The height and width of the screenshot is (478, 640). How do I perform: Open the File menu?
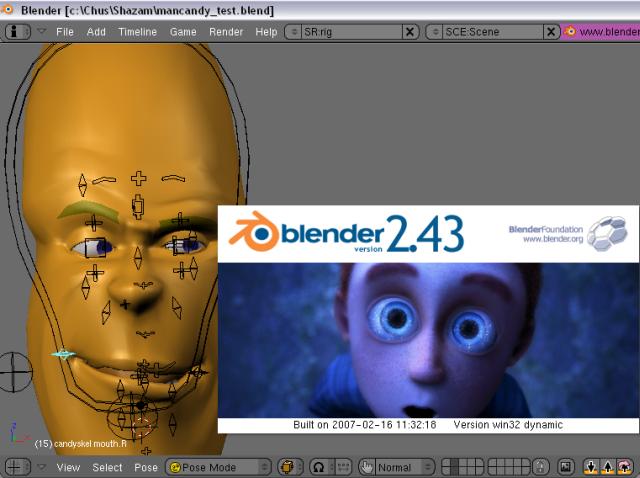tap(65, 32)
